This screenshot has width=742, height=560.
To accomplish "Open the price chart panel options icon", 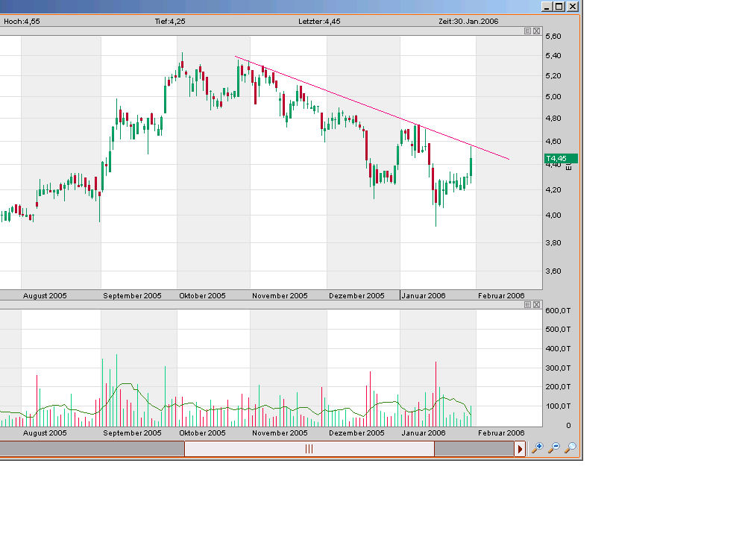I will coord(528,31).
